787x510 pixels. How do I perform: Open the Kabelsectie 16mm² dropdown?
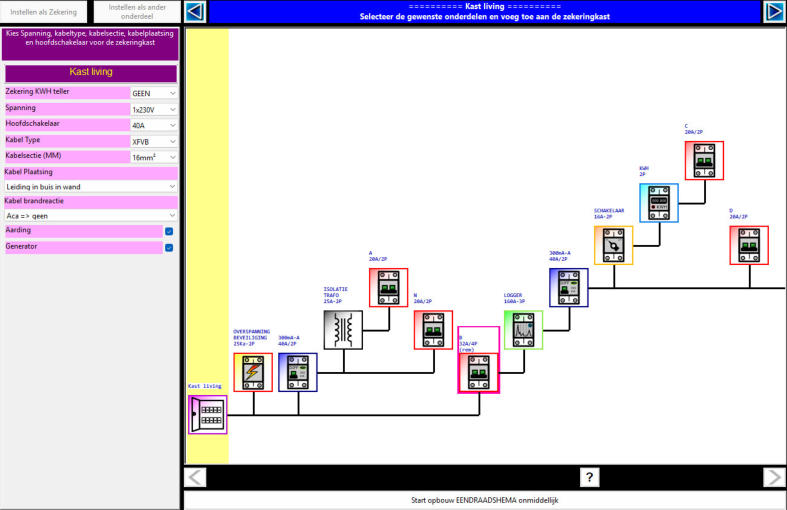click(x=154, y=157)
